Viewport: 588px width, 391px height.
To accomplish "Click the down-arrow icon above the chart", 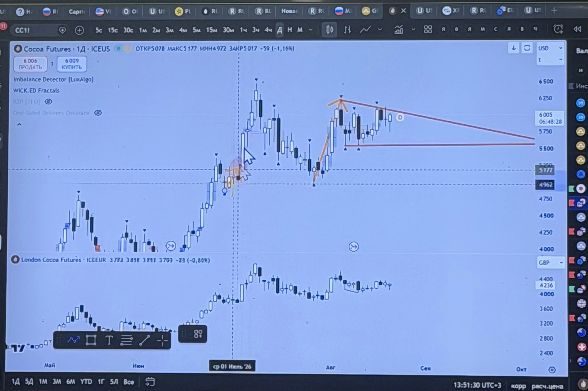I will pyautogui.click(x=513, y=48).
